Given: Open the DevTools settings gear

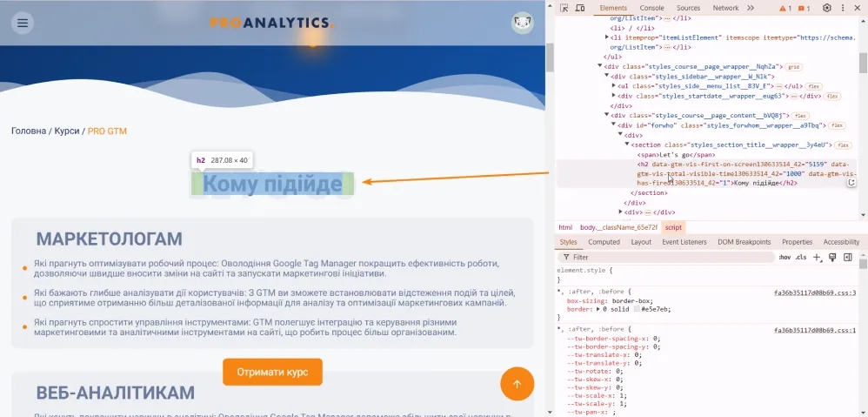Looking at the screenshot, I should coord(826,8).
